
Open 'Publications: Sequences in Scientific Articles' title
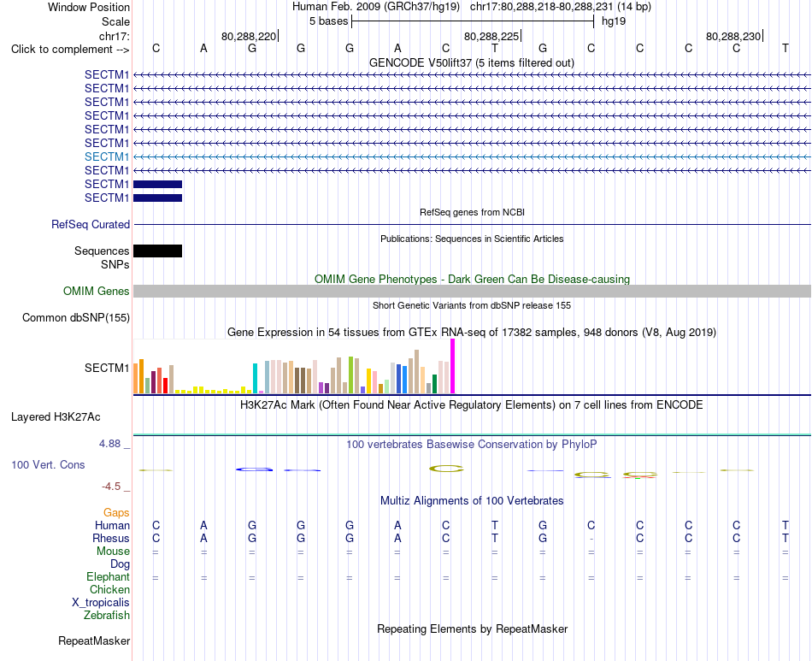(472, 239)
